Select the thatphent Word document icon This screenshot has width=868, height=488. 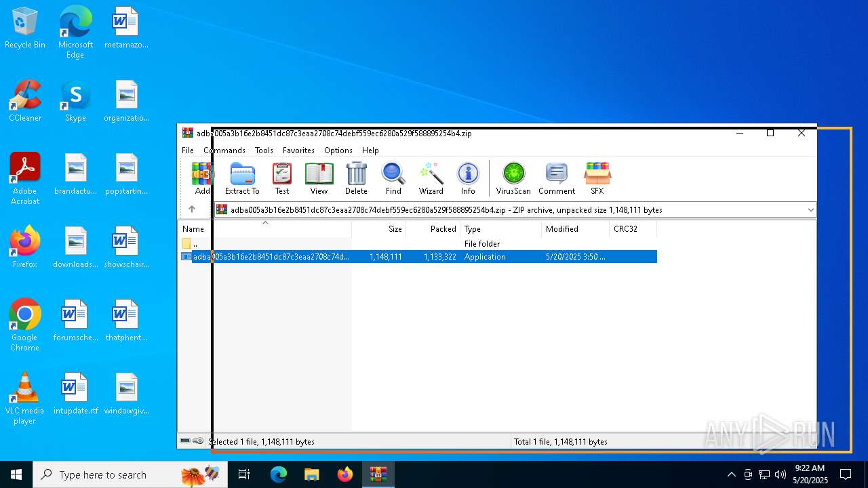click(x=126, y=321)
